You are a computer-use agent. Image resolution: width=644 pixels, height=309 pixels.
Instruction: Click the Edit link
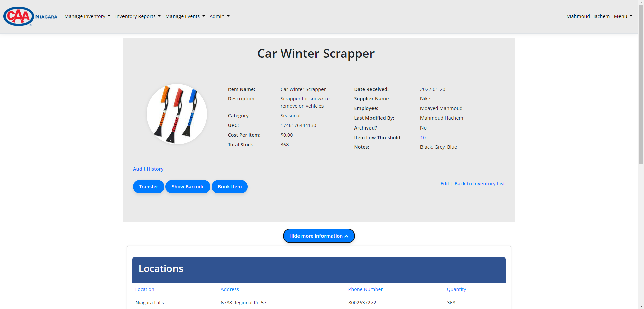tap(445, 184)
